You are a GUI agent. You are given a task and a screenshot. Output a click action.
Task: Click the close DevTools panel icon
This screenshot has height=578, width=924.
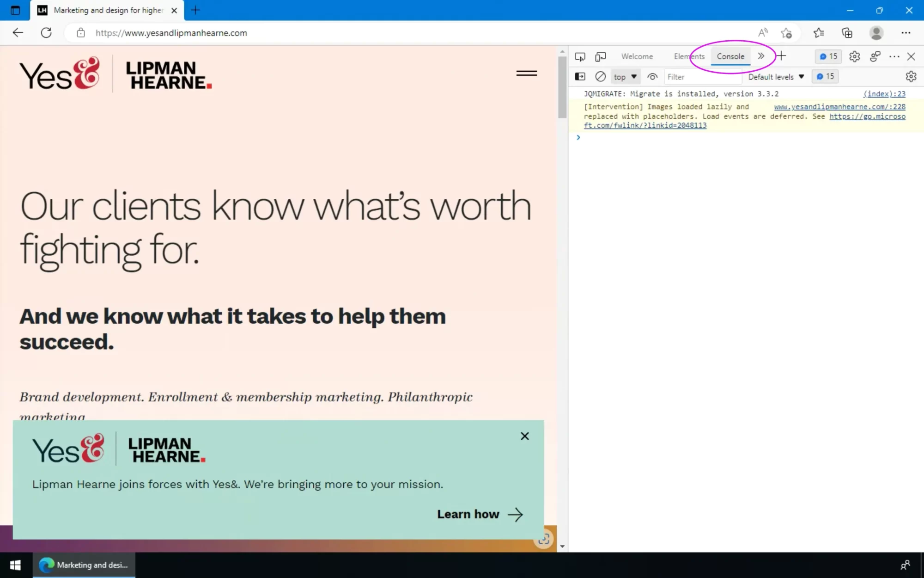point(912,56)
